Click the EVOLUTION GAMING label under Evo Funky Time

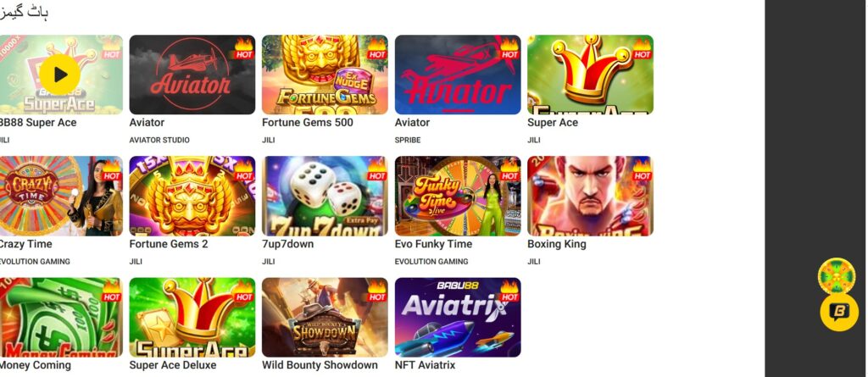[431, 261]
